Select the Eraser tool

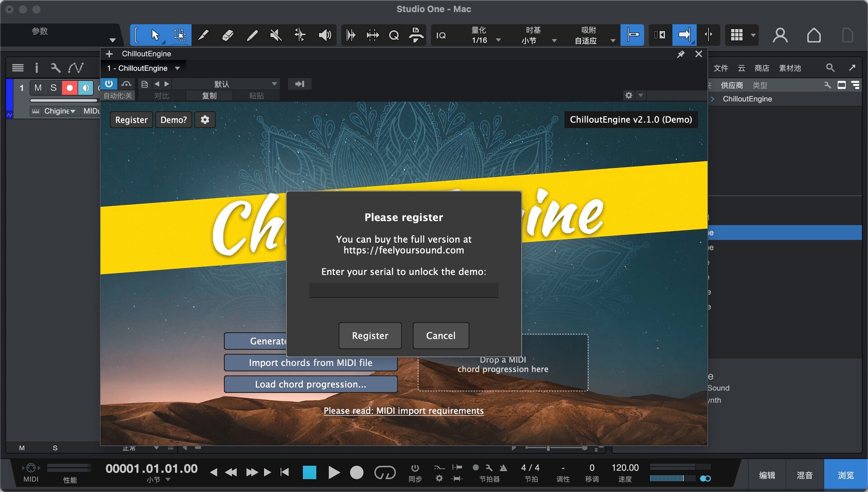click(228, 35)
